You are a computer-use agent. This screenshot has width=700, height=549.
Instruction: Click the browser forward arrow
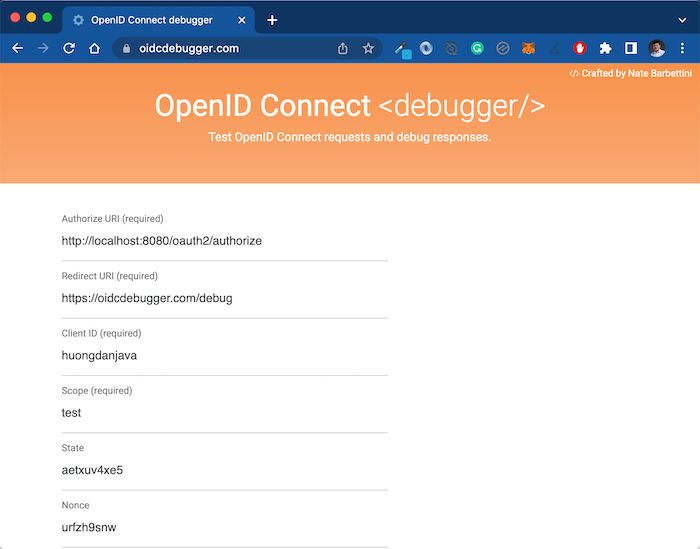coord(43,48)
